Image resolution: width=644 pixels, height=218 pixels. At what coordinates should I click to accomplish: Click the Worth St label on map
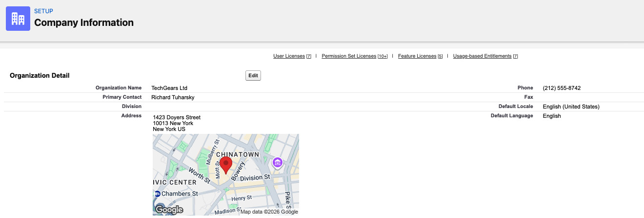pyautogui.click(x=199, y=175)
